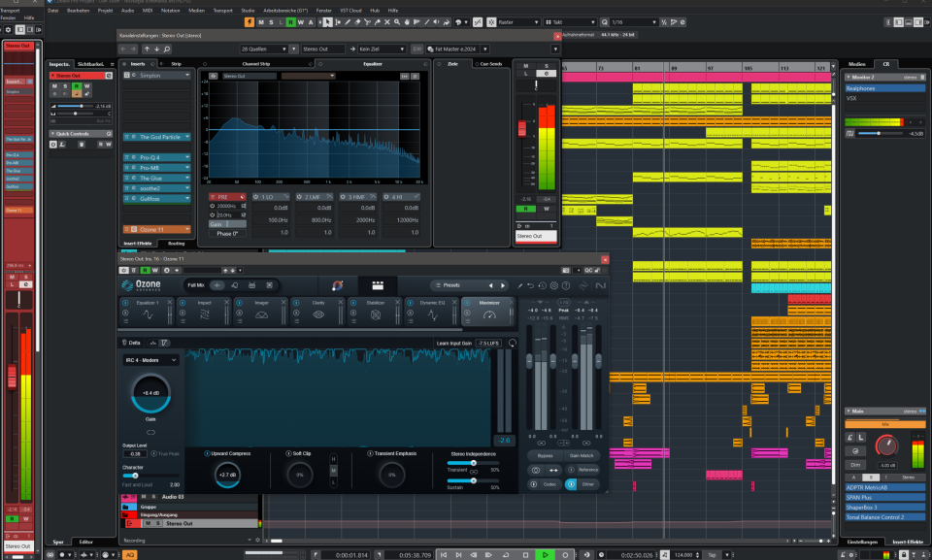
Task: Open Ozone settings gear icon
Action: (x=553, y=285)
